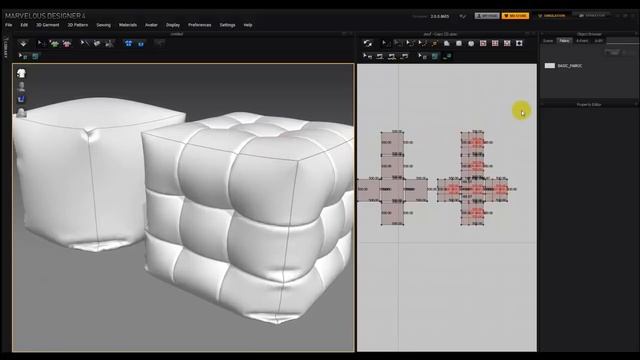
Task: Open the version dropdown arrow
Action: point(462,16)
